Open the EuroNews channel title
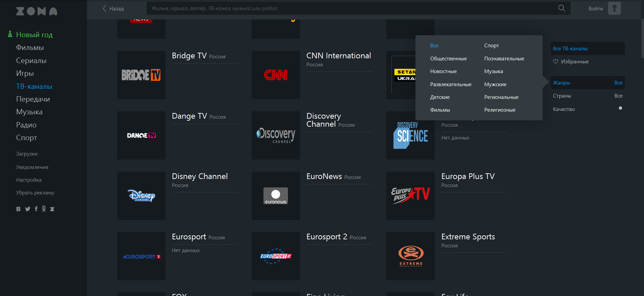This screenshot has height=296, width=644. (x=324, y=176)
